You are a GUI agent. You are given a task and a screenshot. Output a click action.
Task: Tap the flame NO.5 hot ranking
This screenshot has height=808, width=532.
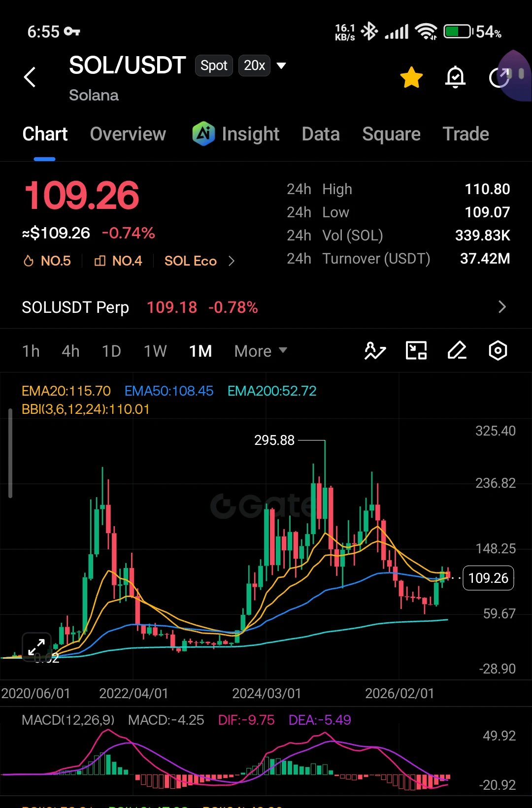pyautogui.click(x=47, y=261)
